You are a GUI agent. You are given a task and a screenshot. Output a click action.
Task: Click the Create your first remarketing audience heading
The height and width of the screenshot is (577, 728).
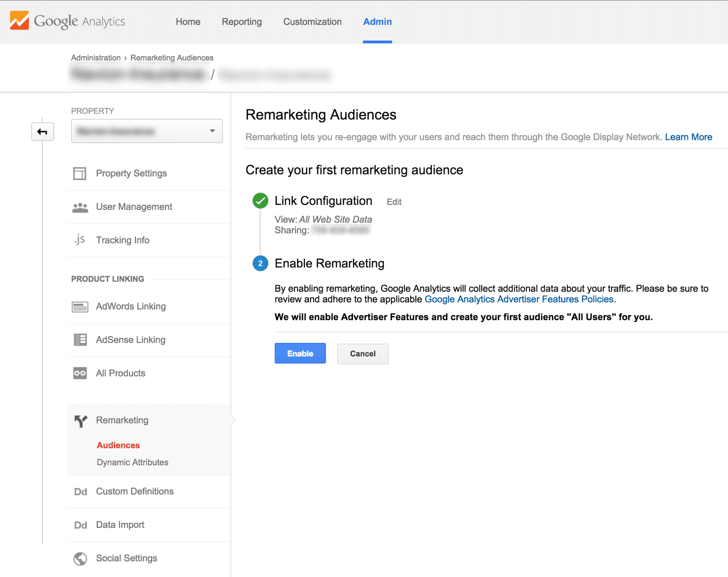coord(354,170)
